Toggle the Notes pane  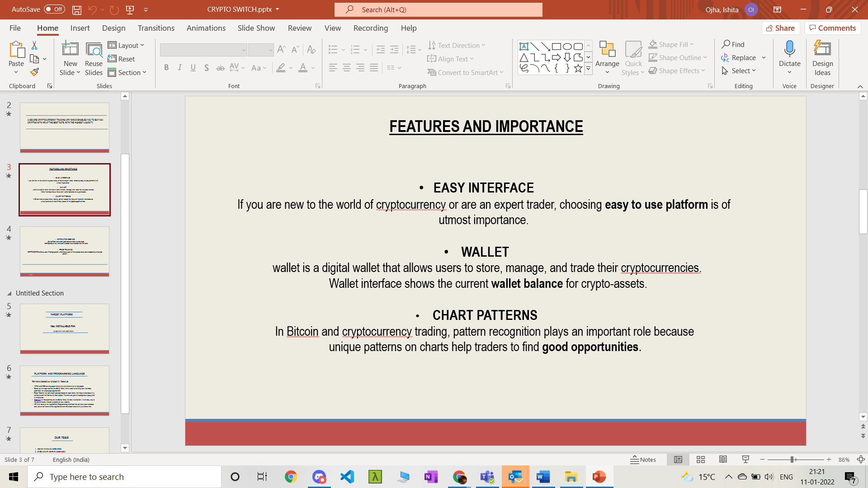(643, 460)
